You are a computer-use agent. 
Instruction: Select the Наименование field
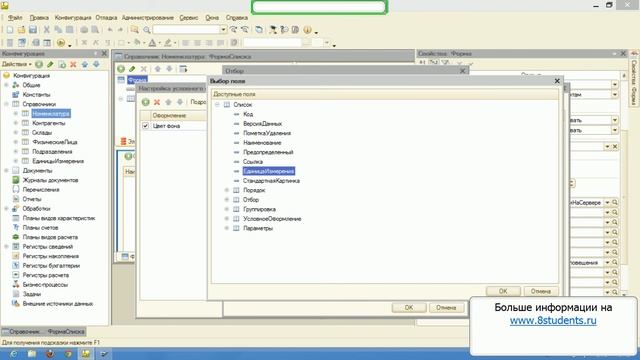click(262, 143)
